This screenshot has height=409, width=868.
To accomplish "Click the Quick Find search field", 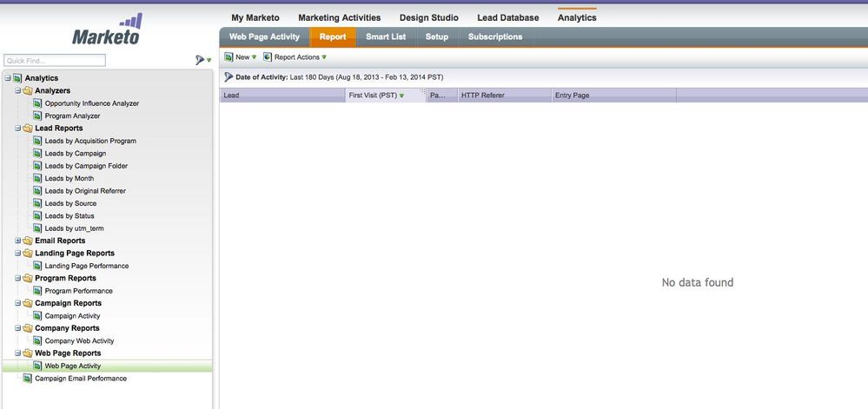I will (54, 60).
